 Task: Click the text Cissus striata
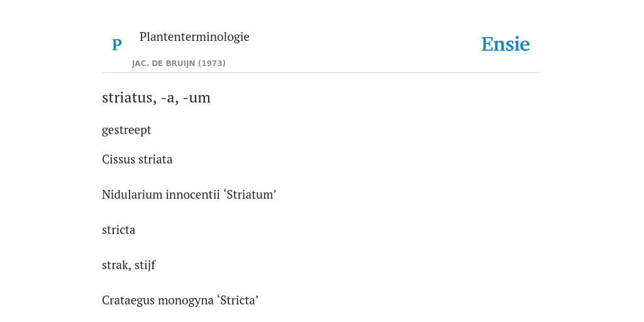point(137,159)
